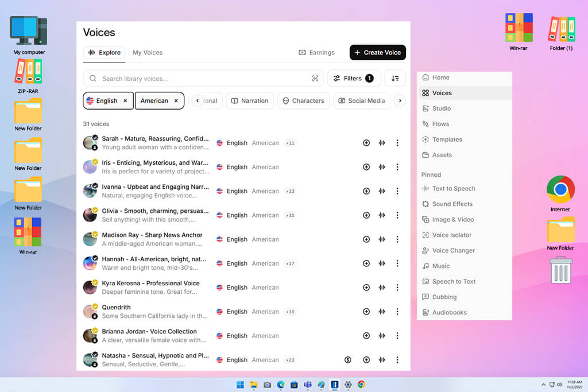Open Windows Start button on taskbar
Image resolution: width=588 pixels, height=392 pixels.
point(240,385)
